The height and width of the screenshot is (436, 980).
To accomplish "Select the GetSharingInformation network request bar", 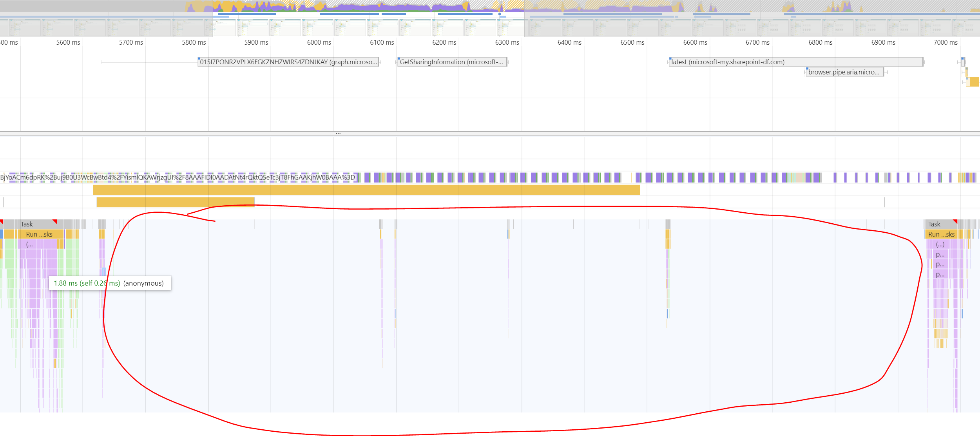I will (x=451, y=62).
